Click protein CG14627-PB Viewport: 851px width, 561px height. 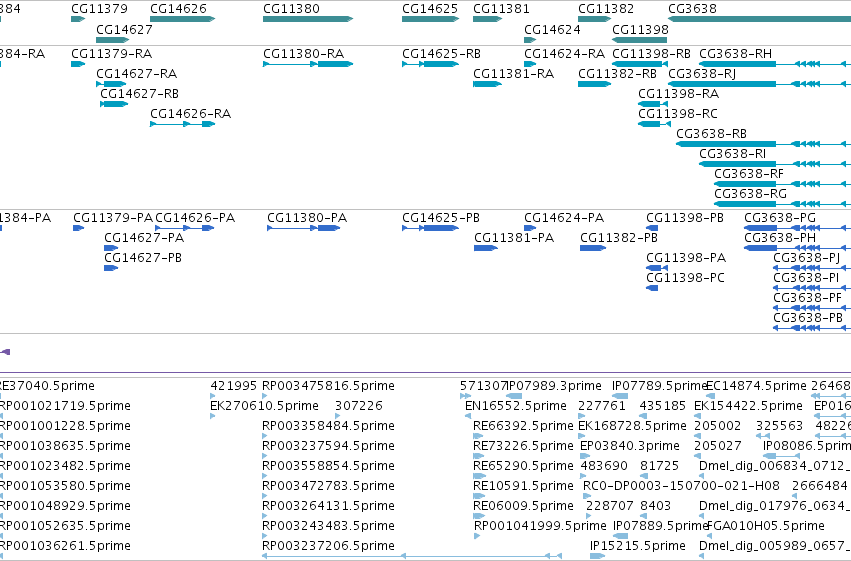(111, 268)
